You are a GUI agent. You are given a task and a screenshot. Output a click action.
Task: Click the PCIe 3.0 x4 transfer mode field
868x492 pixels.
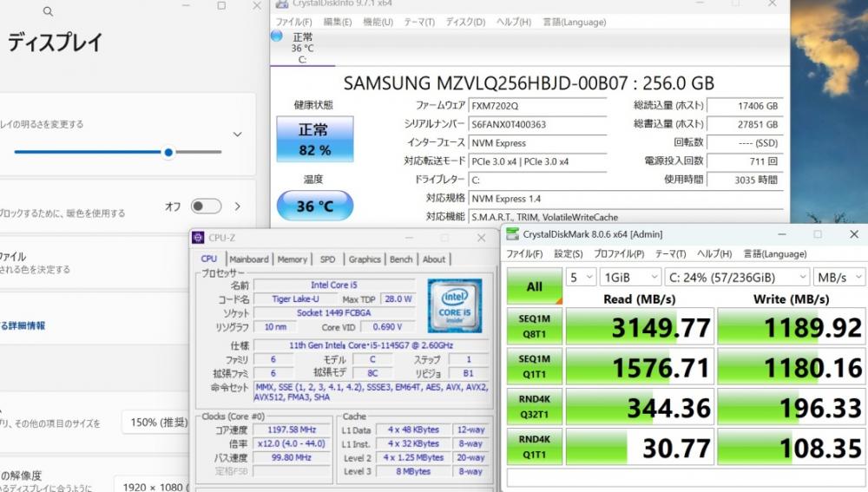537,161
